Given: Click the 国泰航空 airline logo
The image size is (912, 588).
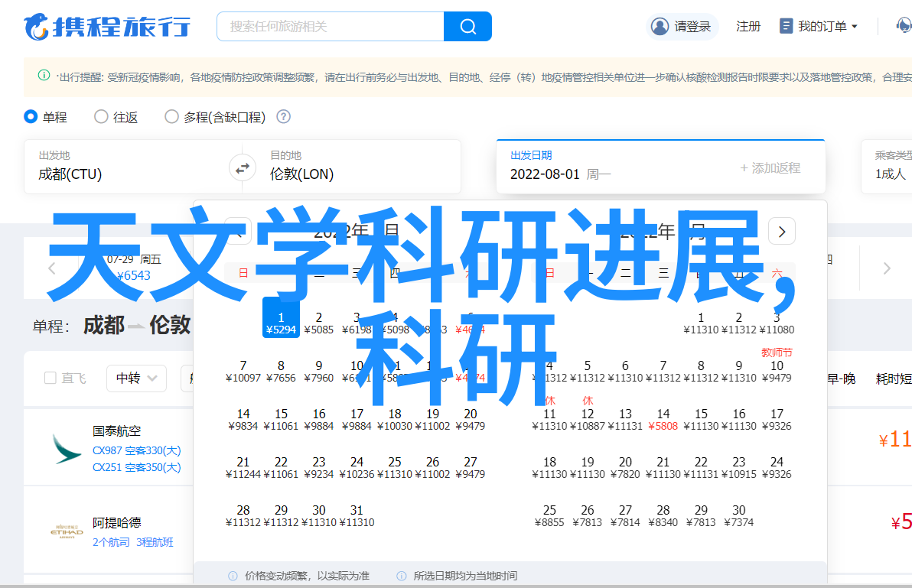Looking at the screenshot, I should [x=66, y=449].
